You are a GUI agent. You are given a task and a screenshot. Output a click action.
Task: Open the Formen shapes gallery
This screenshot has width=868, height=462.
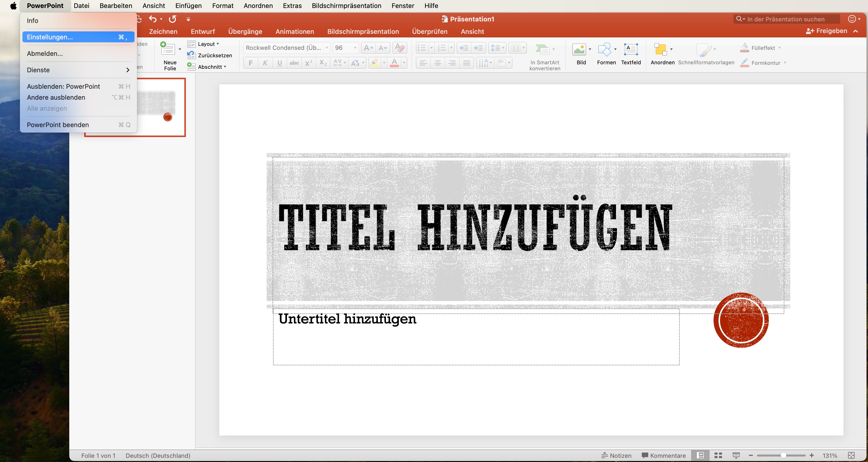604,50
